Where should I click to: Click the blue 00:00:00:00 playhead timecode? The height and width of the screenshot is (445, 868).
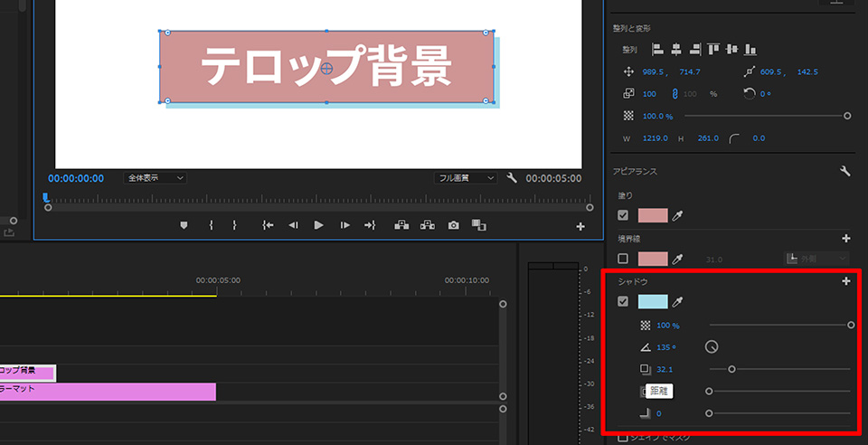point(76,178)
